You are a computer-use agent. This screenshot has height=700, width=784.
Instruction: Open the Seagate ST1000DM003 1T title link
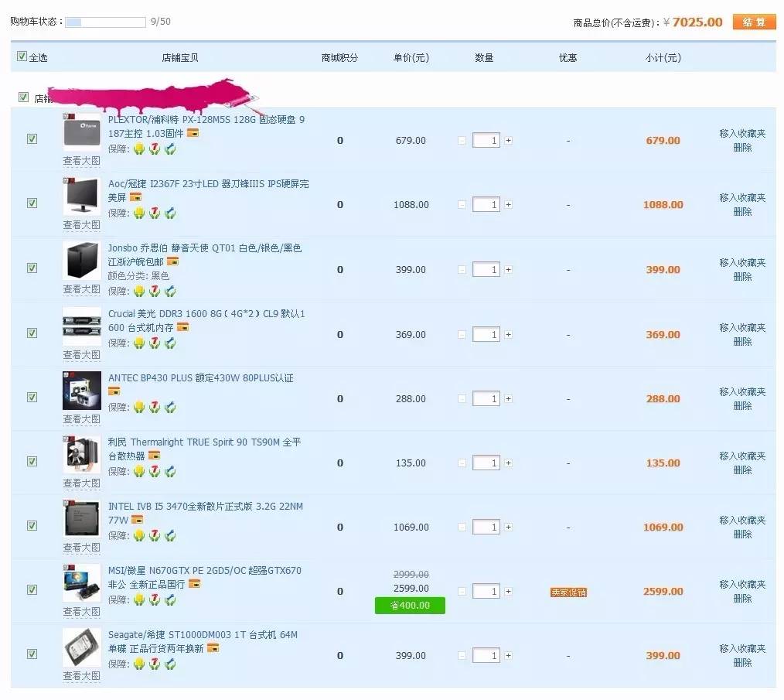[203, 641]
